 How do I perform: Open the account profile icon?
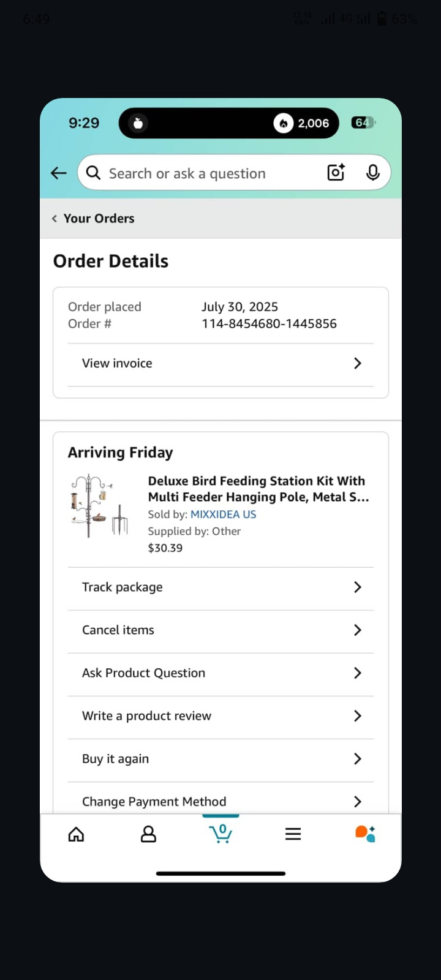tap(148, 834)
